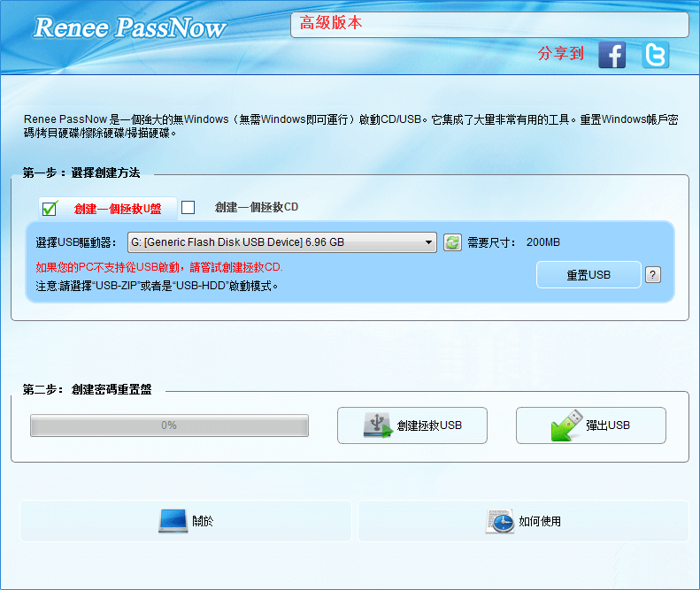Click the red USB boot warning text
Viewport: 700px width, 590px height.
(x=159, y=267)
